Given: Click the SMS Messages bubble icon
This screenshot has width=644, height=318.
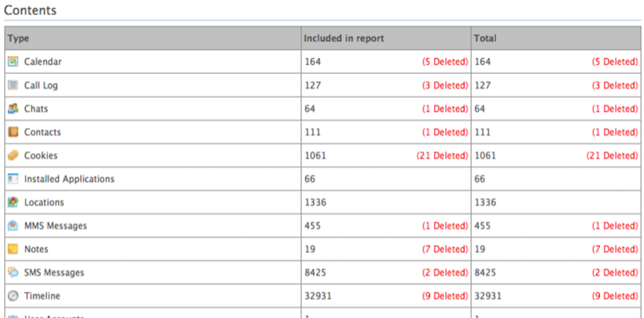Looking at the screenshot, I should click(x=13, y=272).
